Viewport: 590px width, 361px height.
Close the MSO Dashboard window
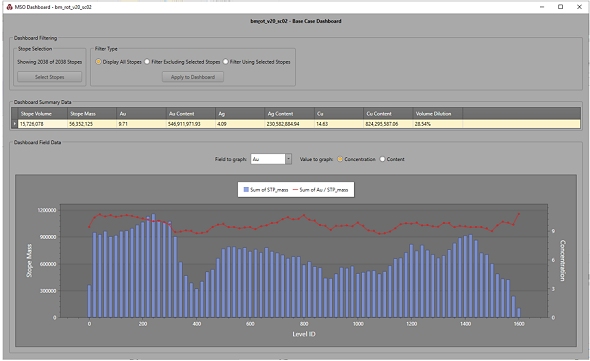tap(579, 7)
